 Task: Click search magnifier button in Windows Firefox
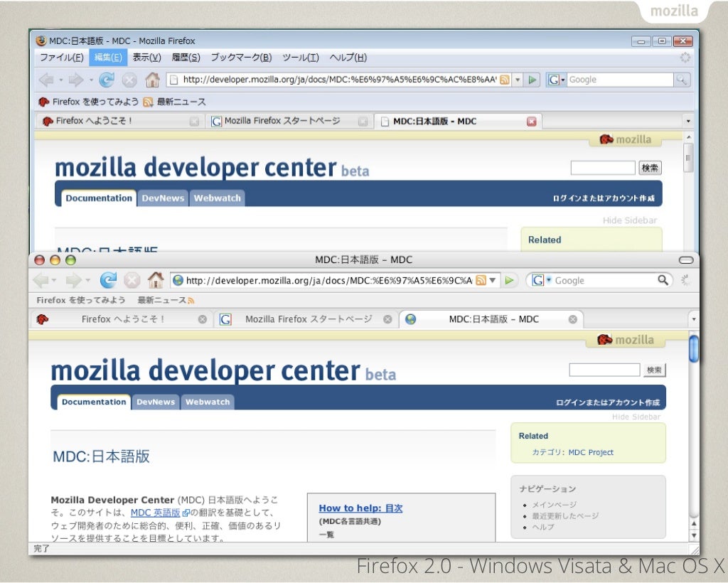[682, 80]
